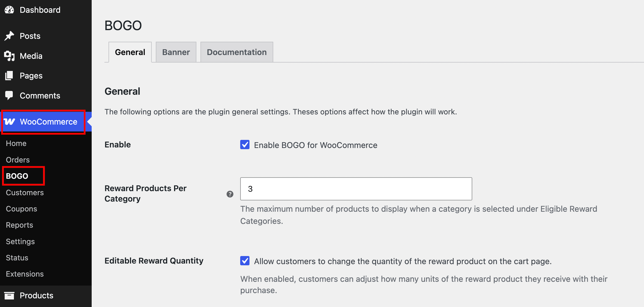Click the 'Enable BOGO for WooCommerce' label

pos(316,145)
